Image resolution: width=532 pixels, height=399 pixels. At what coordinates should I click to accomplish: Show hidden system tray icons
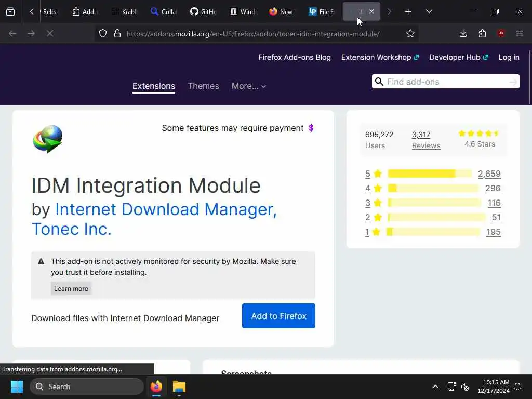pos(435,387)
